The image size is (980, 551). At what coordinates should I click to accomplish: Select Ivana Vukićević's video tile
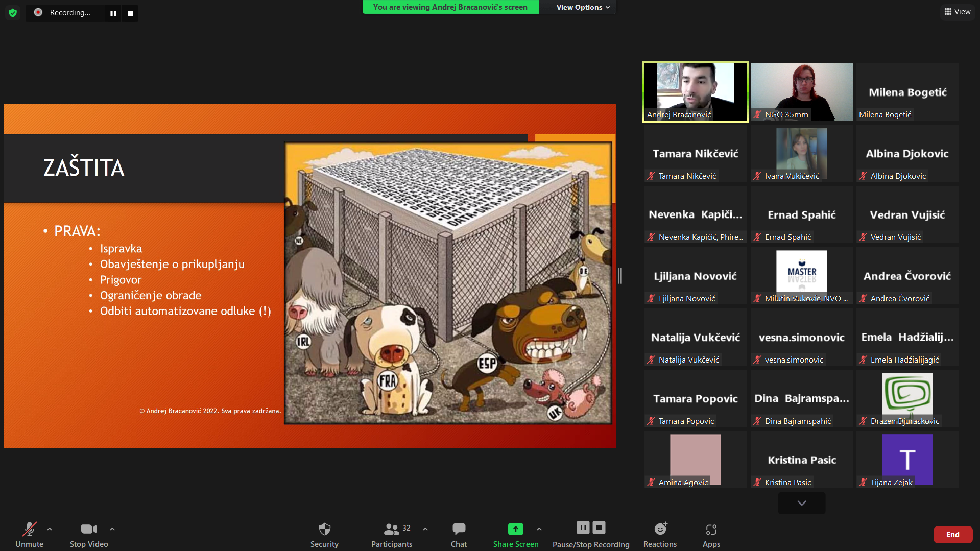pos(801,153)
